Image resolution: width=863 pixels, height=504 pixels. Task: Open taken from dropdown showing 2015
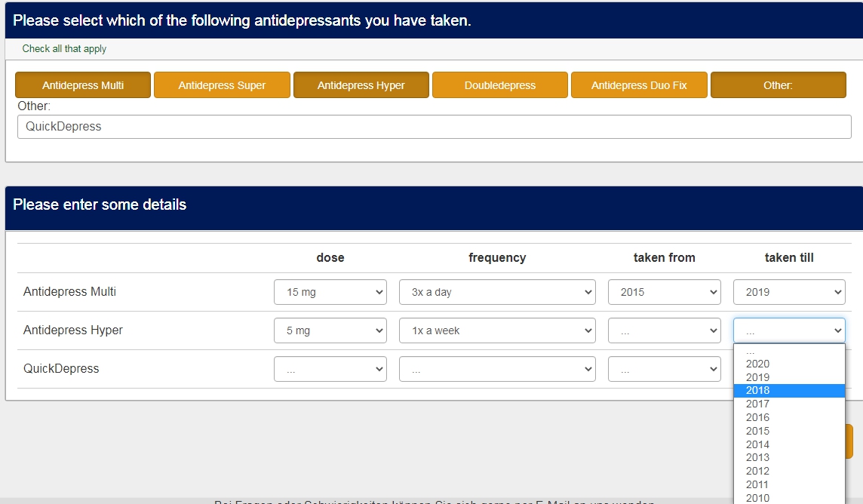point(664,292)
